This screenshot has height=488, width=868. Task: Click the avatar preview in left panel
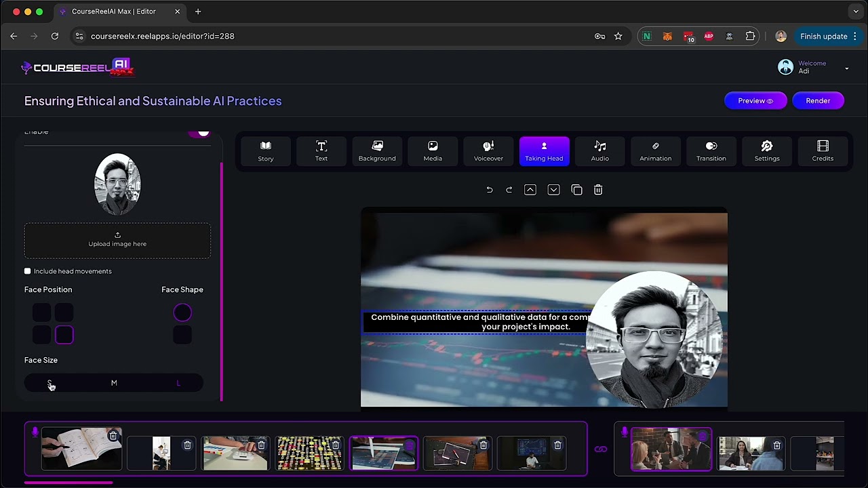point(117,184)
